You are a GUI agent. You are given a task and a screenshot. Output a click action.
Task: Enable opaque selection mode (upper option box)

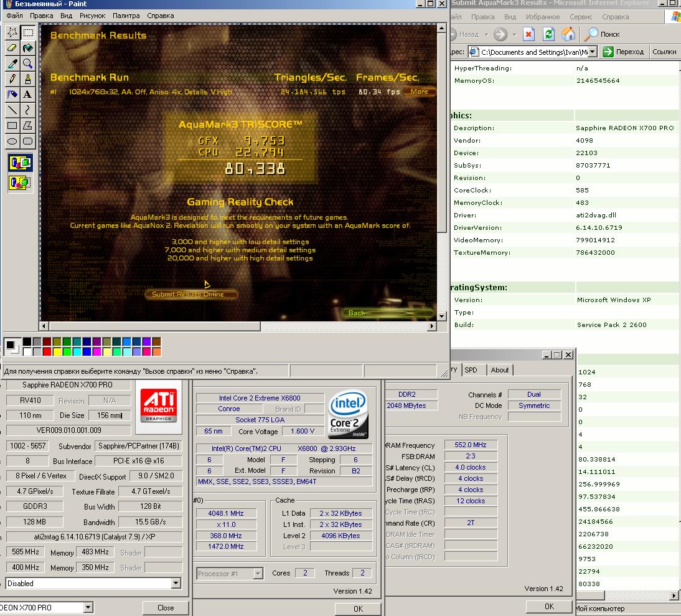[20, 163]
